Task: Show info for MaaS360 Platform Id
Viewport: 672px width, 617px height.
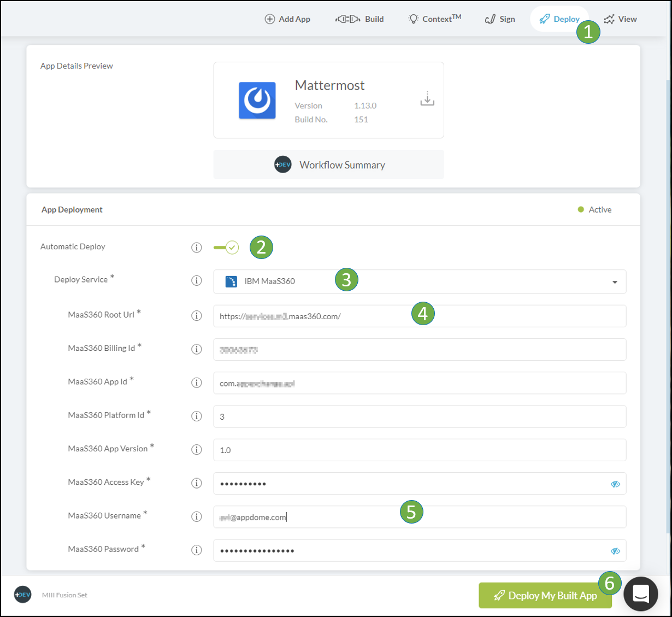Action: pyautogui.click(x=197, y=416)
